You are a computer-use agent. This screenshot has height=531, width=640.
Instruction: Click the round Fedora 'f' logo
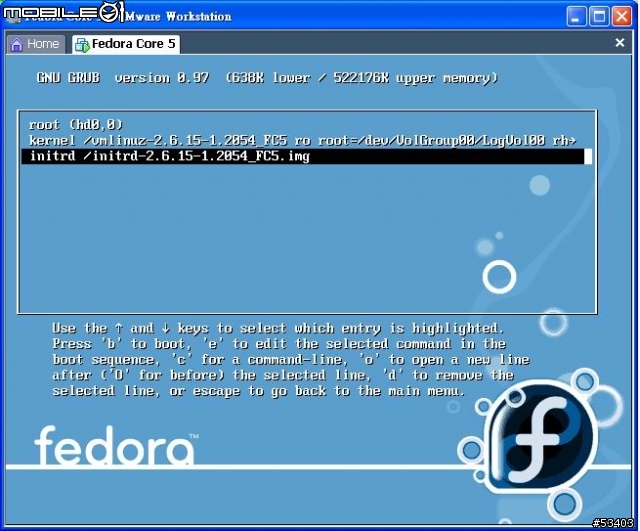(x=541, y=437)
